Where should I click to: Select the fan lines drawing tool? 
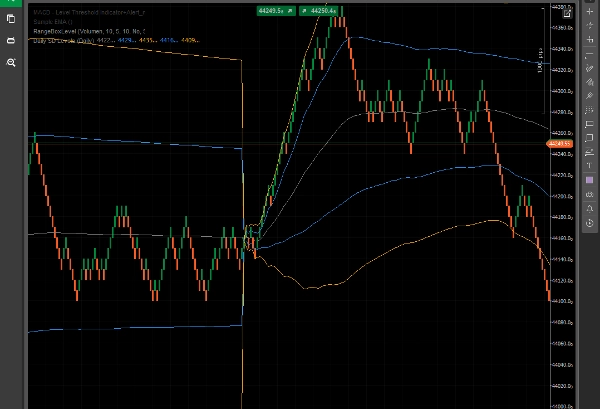(x=590, y=82)
